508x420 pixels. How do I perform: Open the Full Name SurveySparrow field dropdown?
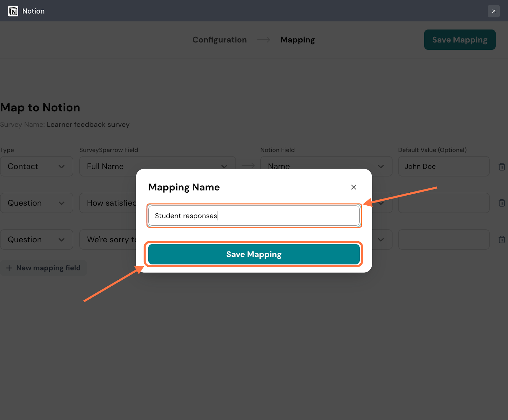click(x=157, y=166)
